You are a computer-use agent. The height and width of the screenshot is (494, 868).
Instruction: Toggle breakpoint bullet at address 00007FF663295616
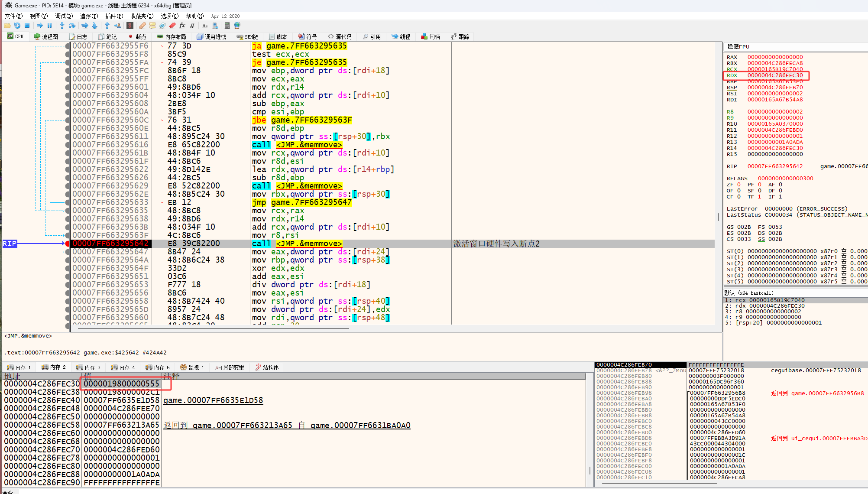click(67, 145)
